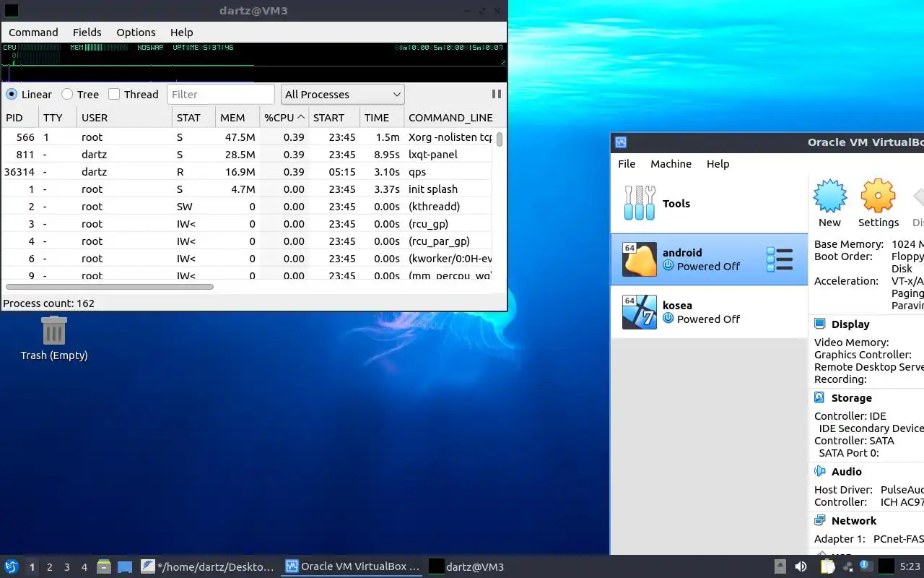Screen dimensions: 924x578
Task: Click the update notifier tray icon
Action: [866, 566]
